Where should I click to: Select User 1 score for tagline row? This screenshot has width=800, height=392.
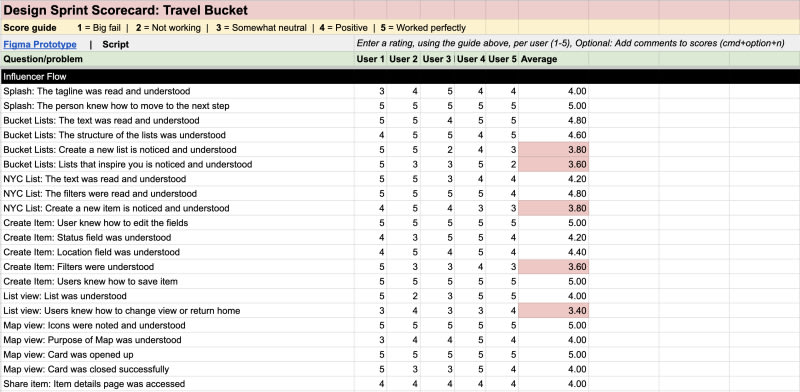coord(371,91)
